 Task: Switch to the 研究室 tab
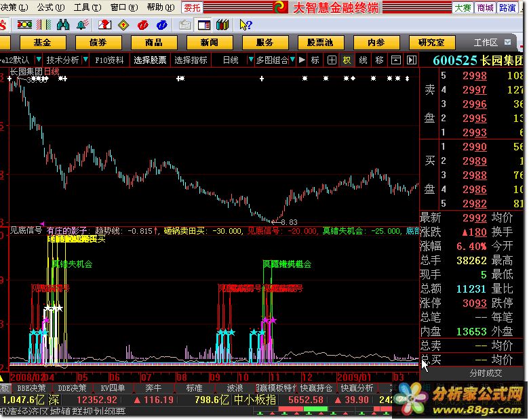pos(432,43)
